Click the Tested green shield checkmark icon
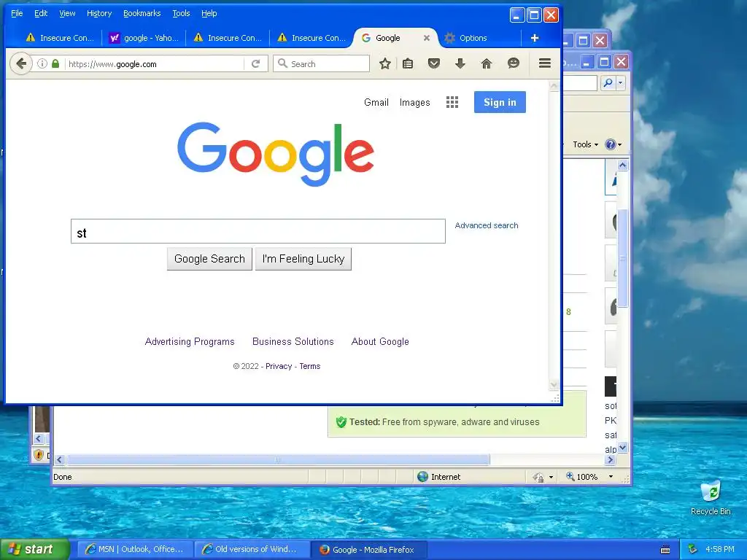Viewport: 747px width, 560px height. [x=341, y=422]
